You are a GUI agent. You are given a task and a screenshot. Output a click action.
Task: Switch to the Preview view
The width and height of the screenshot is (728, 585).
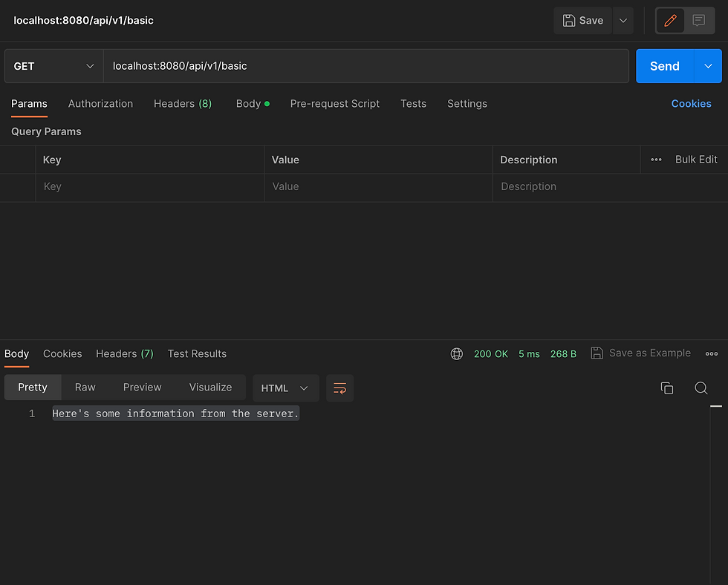tap(142, 388)
